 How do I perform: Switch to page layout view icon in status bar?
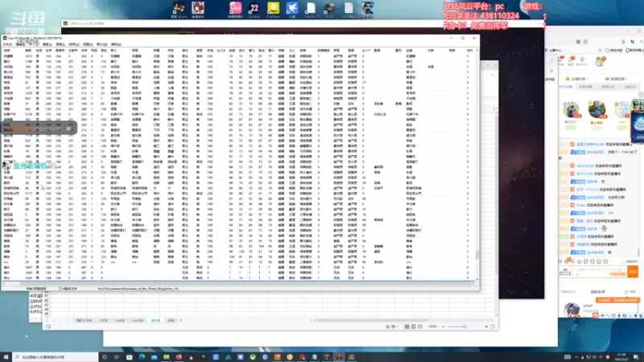(x=413, y=327)
